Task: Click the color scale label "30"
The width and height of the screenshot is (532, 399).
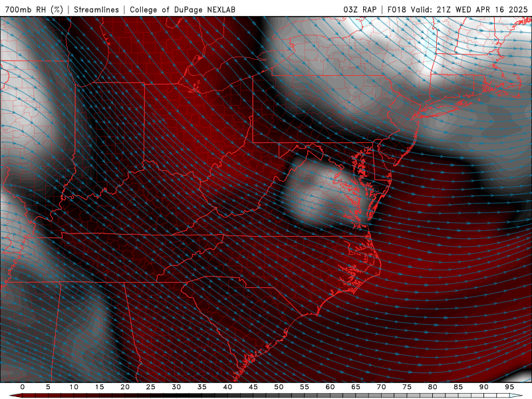Action: [176, 387]
